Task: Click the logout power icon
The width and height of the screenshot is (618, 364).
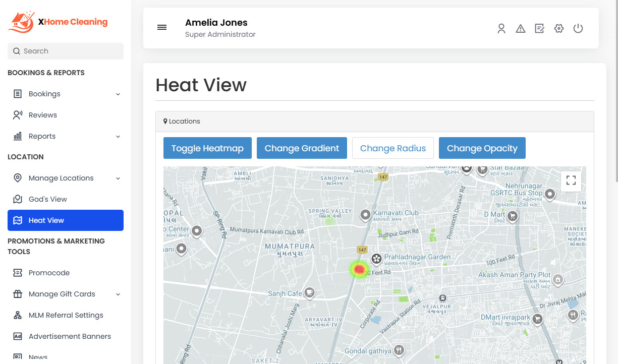Action: click(578, 29)
